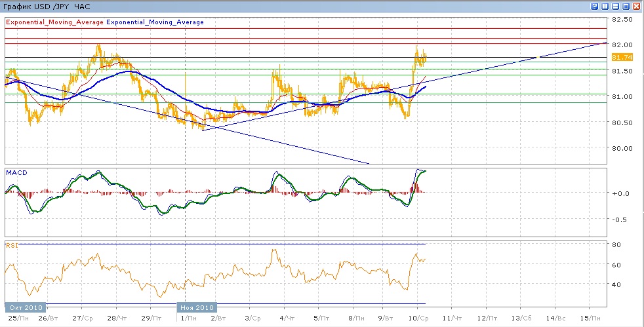
Task: Select the blue Exponential_Moving_Average legend label
Action: click(155, 22)
